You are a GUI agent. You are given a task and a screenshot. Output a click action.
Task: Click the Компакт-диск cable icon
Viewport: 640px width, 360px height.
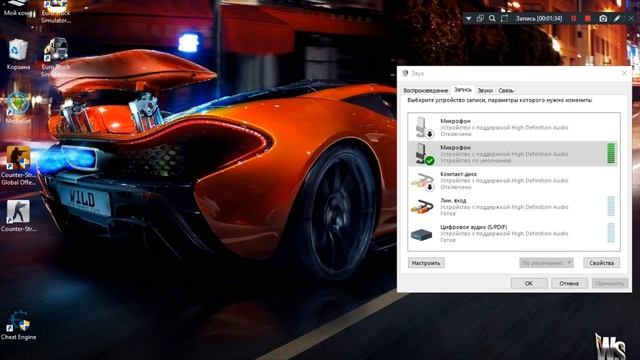pyautogui.click(x=422, y=181)
